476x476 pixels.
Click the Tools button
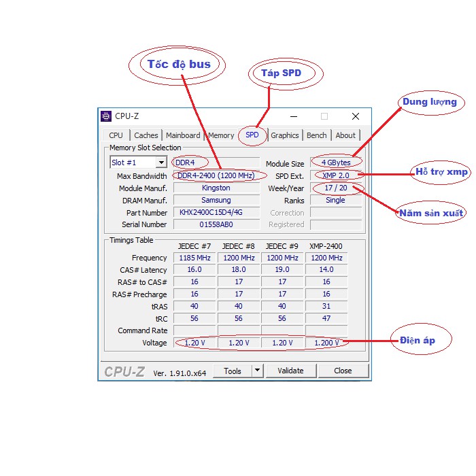point(232,371)
